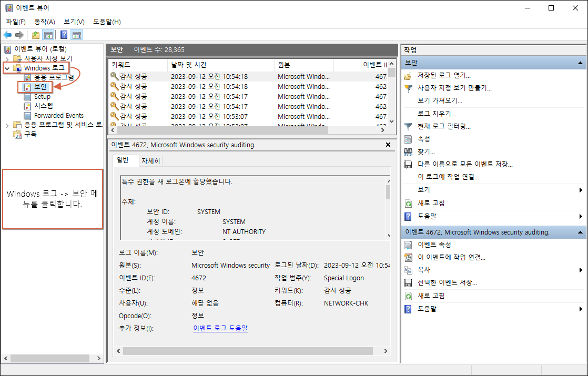Select event row at 오전 10:54:18 first entry

click(x=248, y=76)
